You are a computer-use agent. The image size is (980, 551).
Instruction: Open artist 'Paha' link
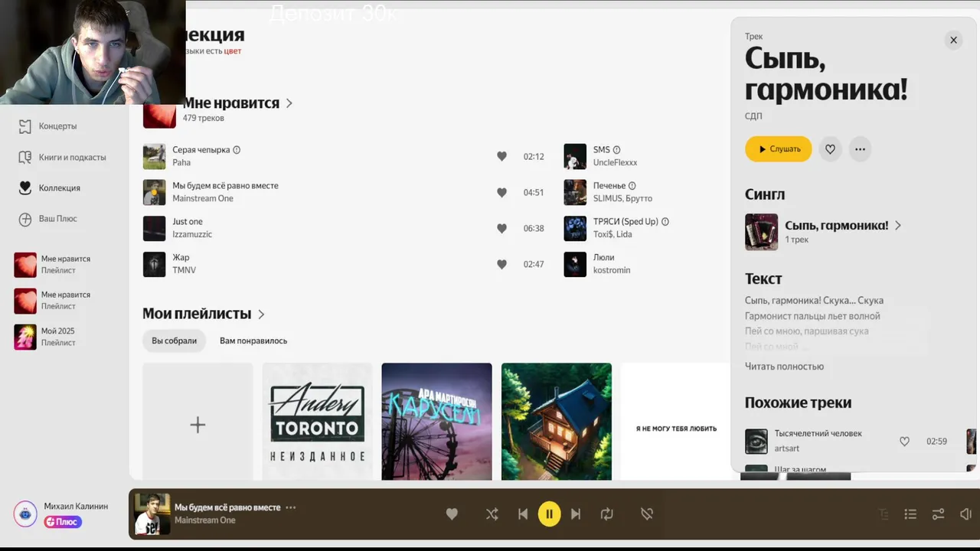pos(181,163)
